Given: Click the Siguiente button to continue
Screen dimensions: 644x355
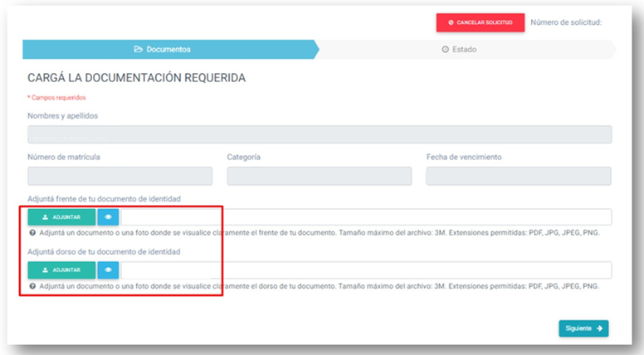Looking at the screenshot, I should [x=583, y=328].
